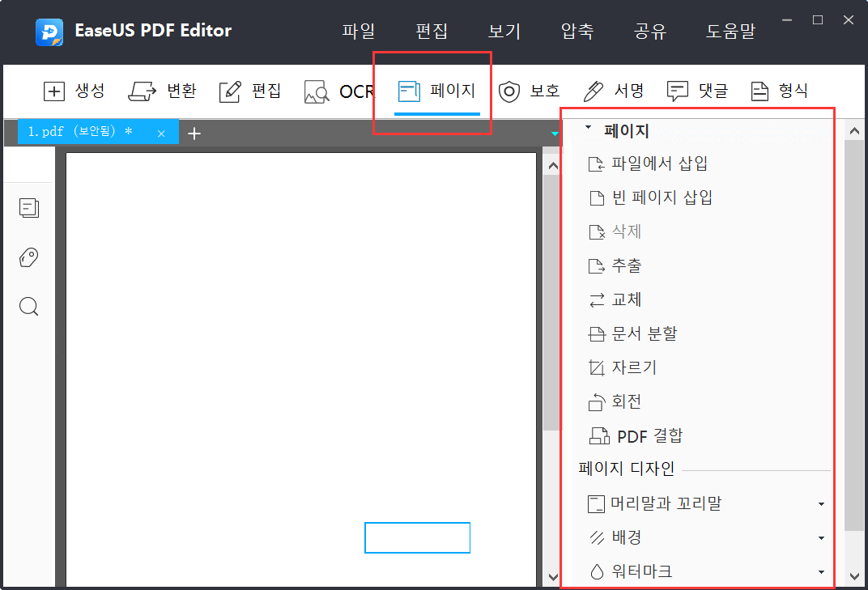Screen dimensions: 868x590
Task: Open the bookmarks panel in left sidebar
Action: coord(29,257)
